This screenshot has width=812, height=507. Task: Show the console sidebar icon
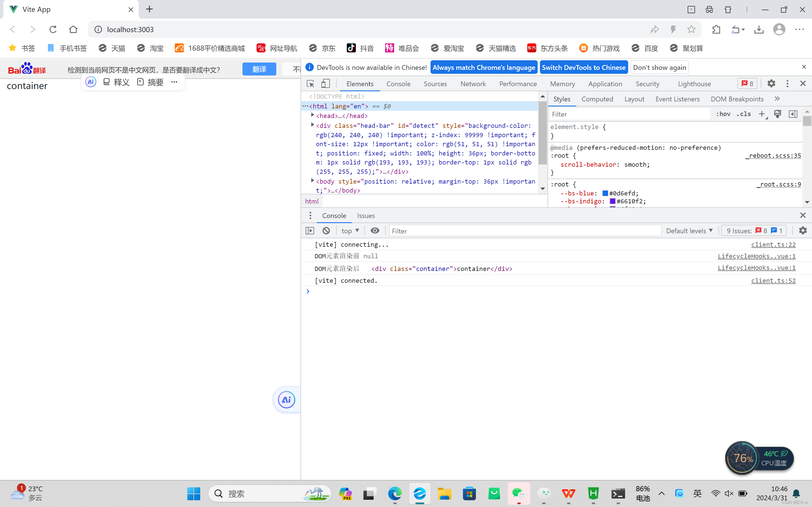tap(310, 231)
